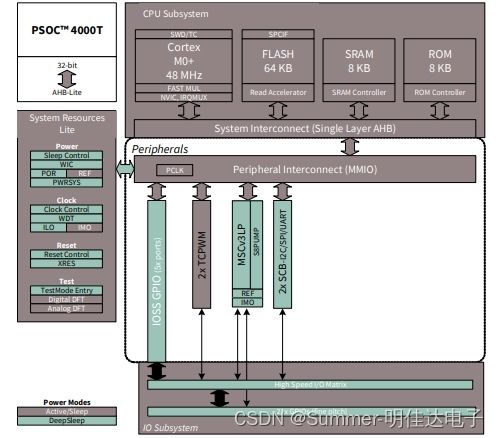Select the TestMode Entry block
This screenshot has height=438, width=499.
click(x=66, y=290)
